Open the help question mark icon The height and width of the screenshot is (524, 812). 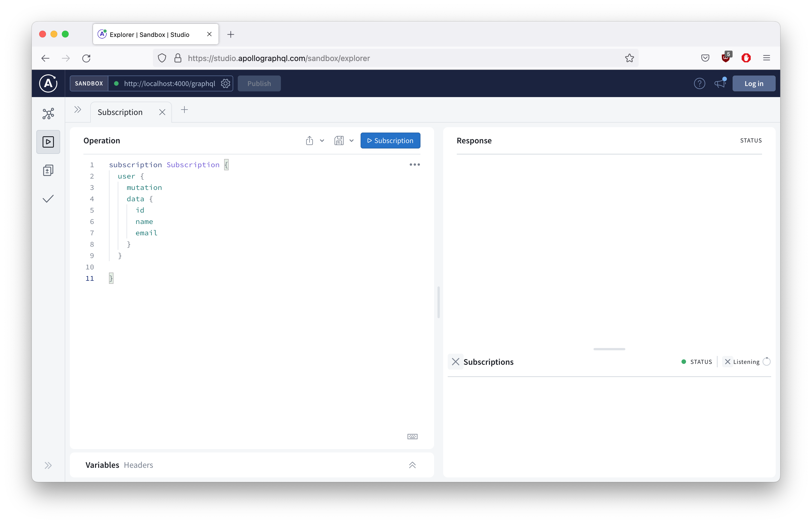point(699,83)
